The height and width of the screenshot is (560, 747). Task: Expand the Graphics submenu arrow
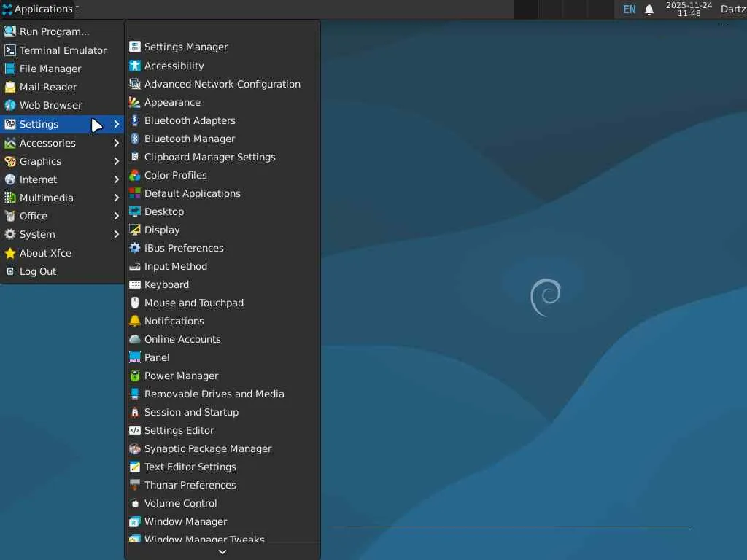tap(116, 161)
